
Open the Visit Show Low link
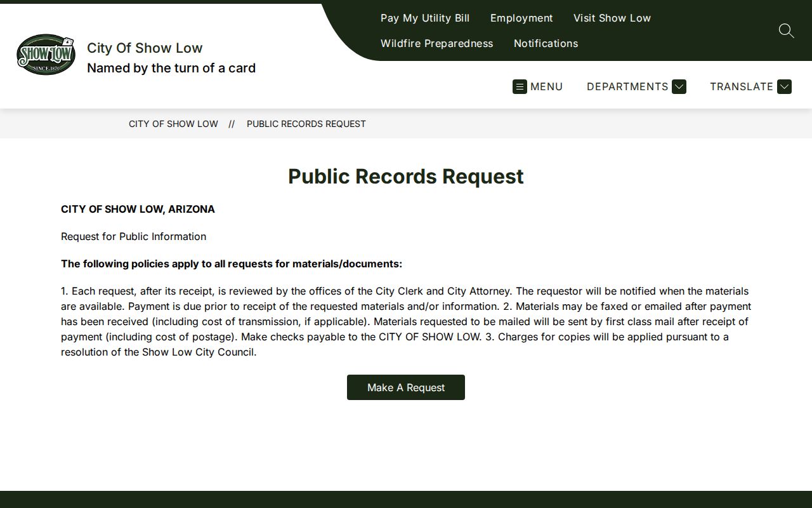pos(612,18)
